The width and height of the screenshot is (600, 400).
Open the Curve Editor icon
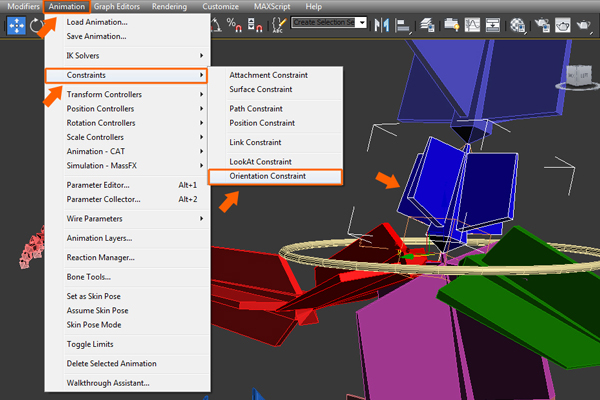pos(472,25)
